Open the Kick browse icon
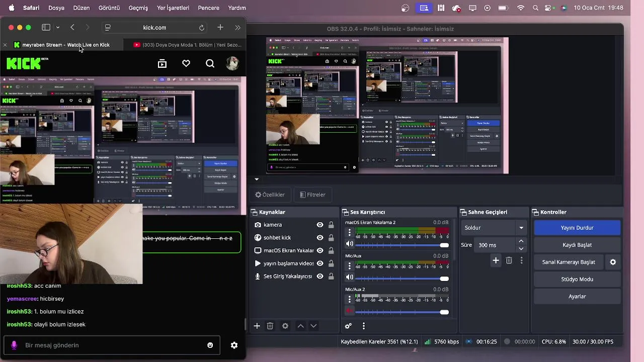The width and height of the screenshot is (644, 362). [162, 63]
